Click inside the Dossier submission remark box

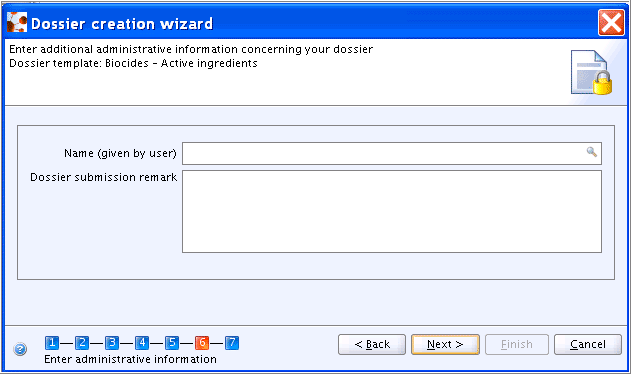392,212
